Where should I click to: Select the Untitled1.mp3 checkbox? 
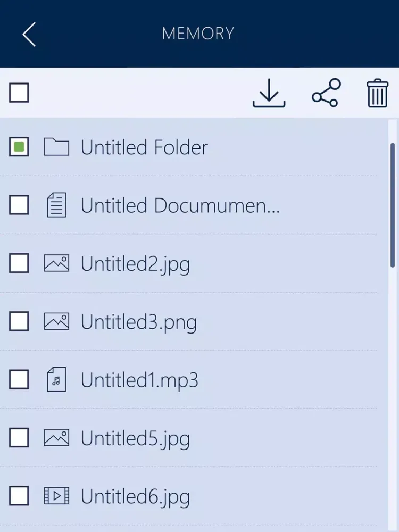(19, 379)
